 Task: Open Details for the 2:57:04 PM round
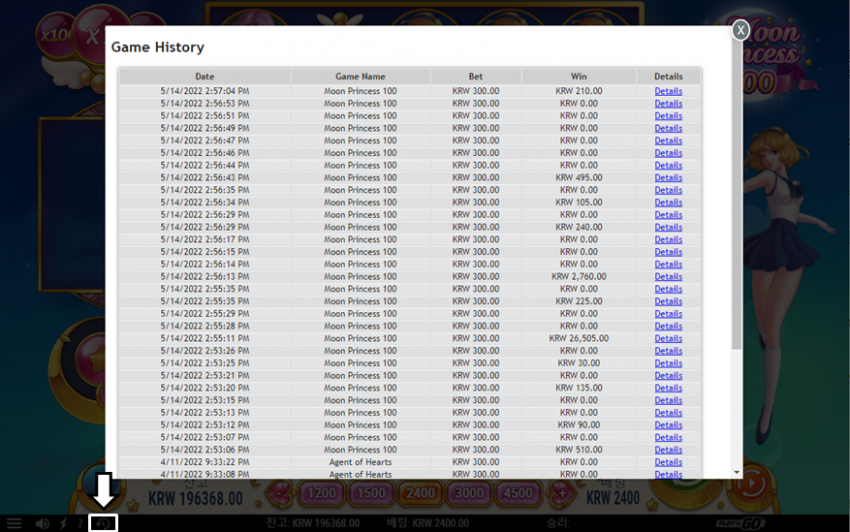[668, 91]
